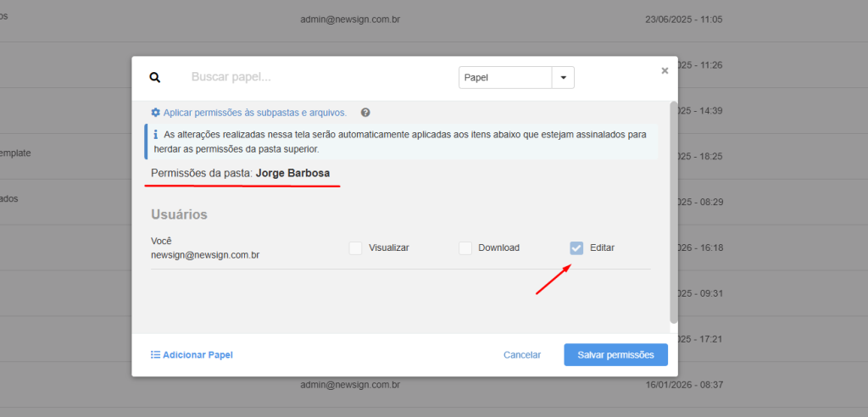
Task: Expand the Papel dropdown arrow
Action: pos(563,77)
